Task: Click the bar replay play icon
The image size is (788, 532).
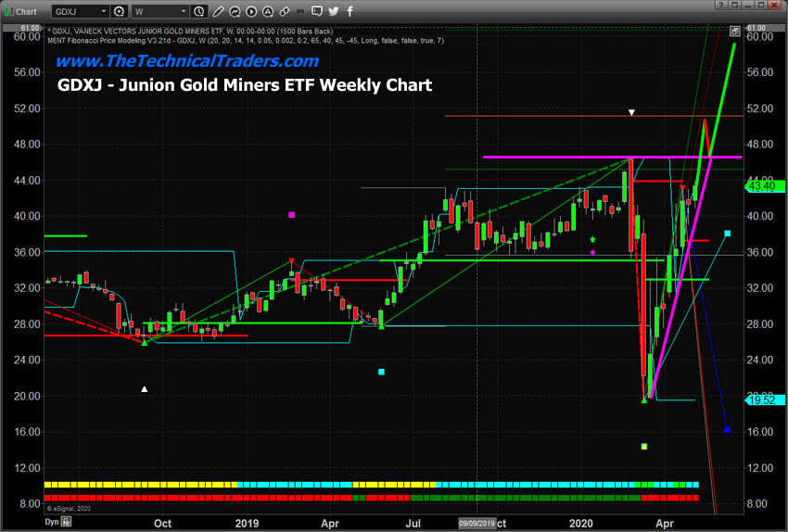Action: [251, 11]
